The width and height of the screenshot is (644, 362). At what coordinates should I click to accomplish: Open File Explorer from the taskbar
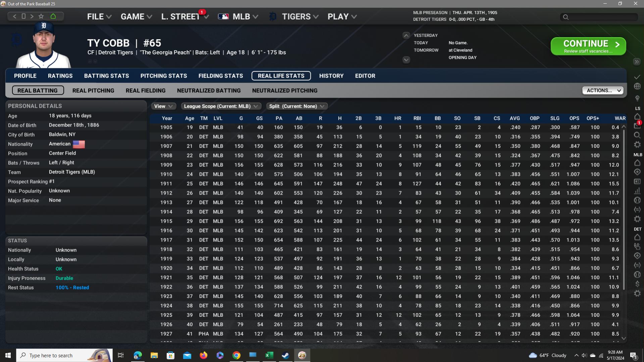point(154,355)
